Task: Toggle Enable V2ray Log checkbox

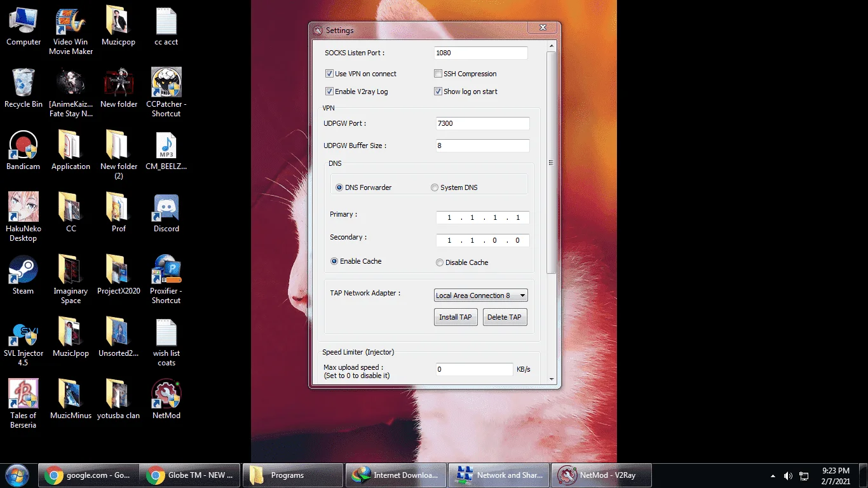Action: tap(329, 91)
